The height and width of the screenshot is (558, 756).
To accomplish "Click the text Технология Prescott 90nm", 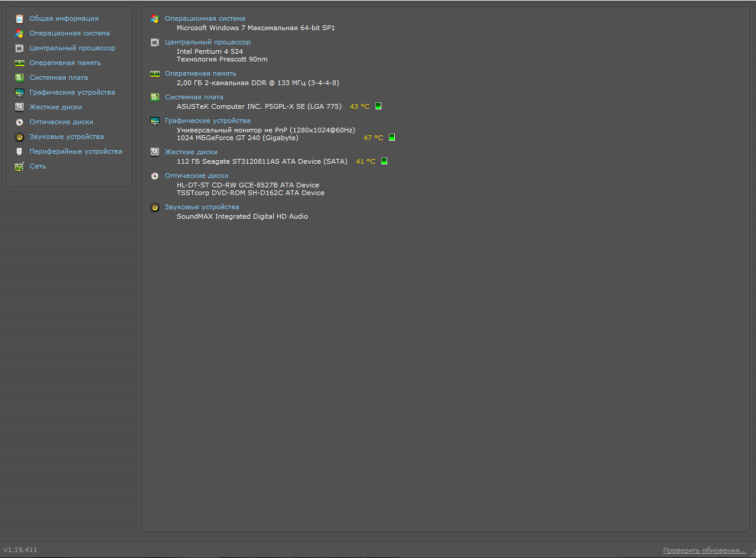I will coord(222,59).
